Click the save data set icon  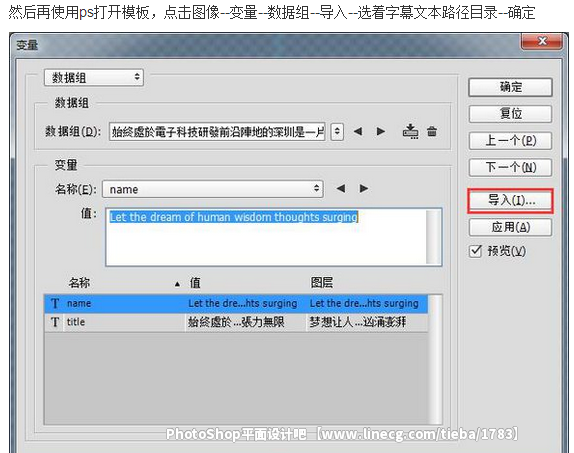click(x=410, y=131)
